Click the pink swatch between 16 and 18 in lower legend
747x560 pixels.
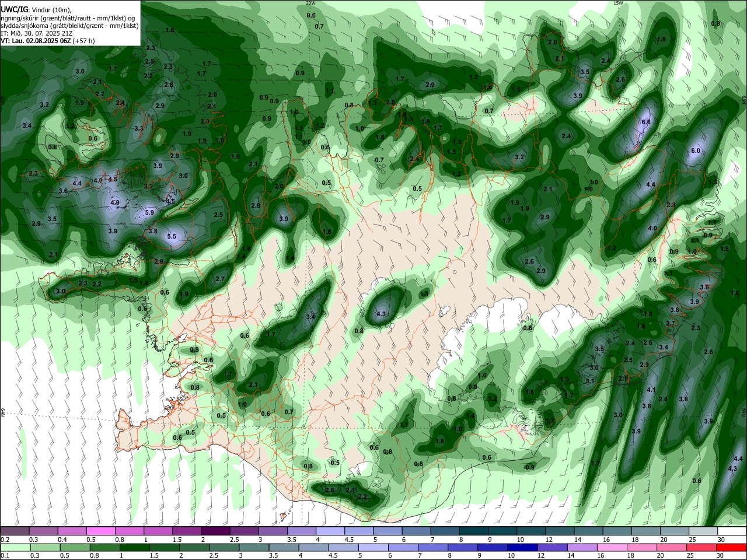(x=612, y=548)
